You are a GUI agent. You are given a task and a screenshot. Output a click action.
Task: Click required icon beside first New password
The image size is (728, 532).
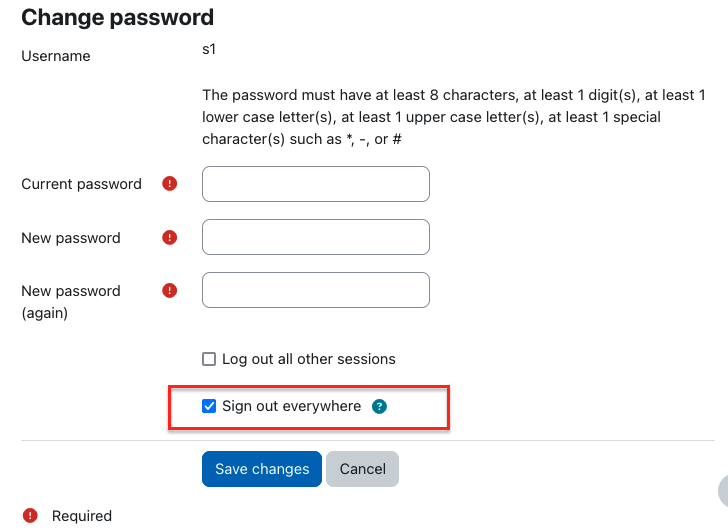point(169,238)
